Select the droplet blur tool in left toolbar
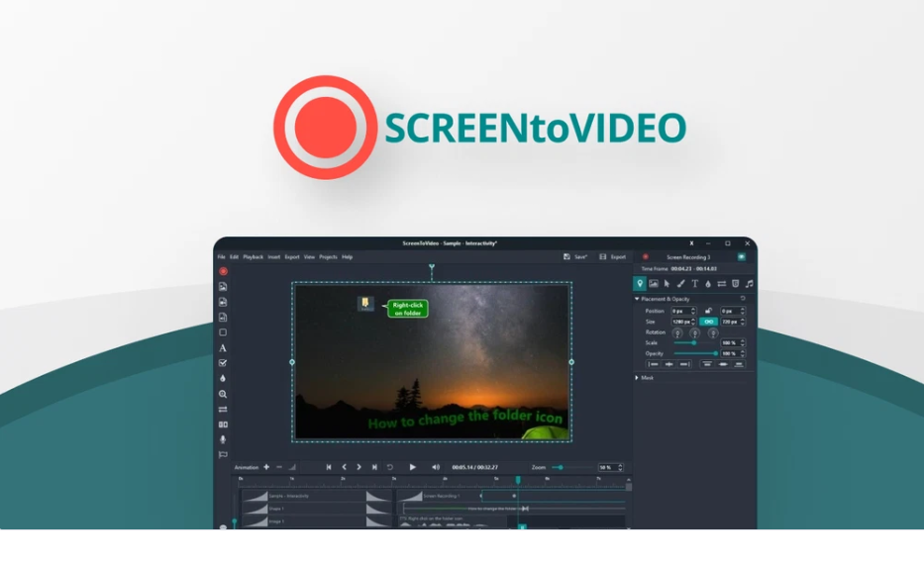Screen dimensions: 924x565 click(x=223, y=378)
